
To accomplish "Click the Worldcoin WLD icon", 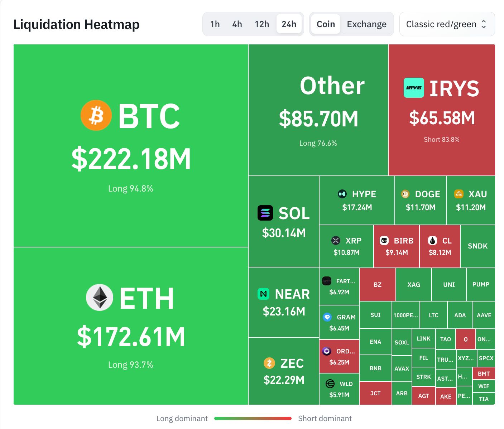I will tap(330, 384).
